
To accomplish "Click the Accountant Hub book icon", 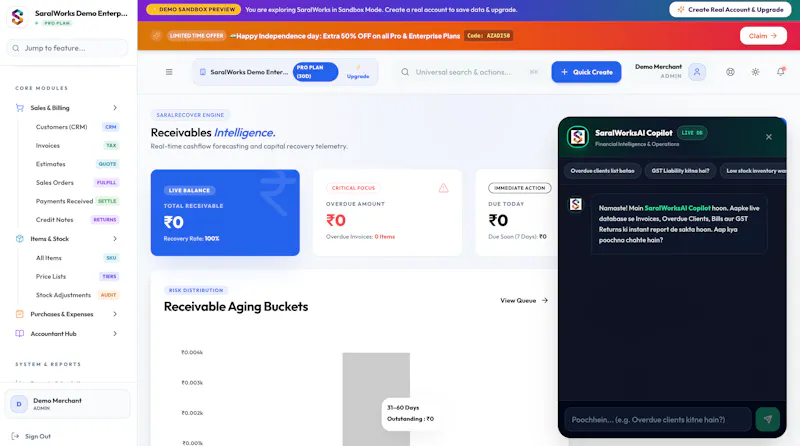I will point(20,334).
